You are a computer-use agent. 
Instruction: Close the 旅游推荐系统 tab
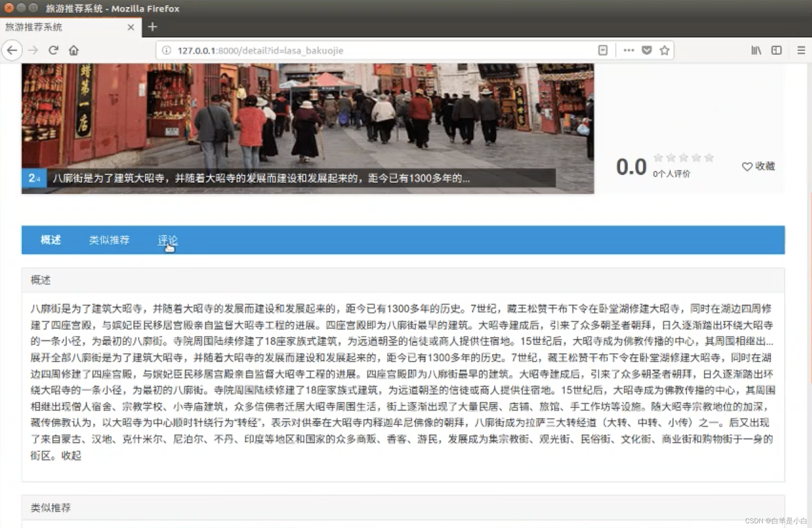131,27
